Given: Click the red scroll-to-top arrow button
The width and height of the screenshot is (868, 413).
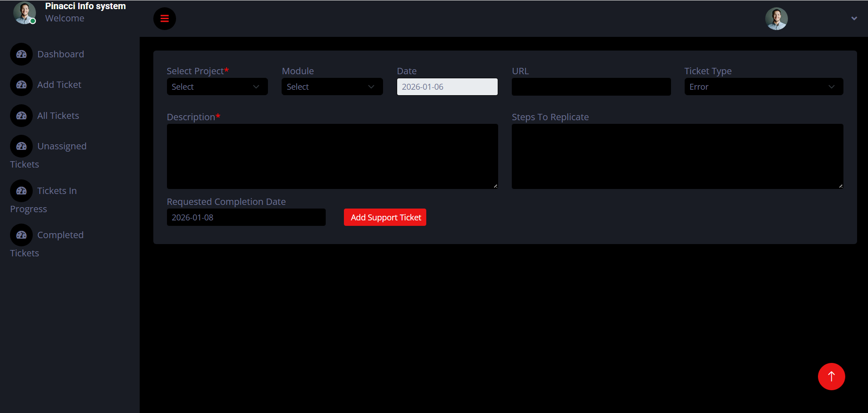Looking at the screenshot, I should pyautogui.click(x=831, y=377).
